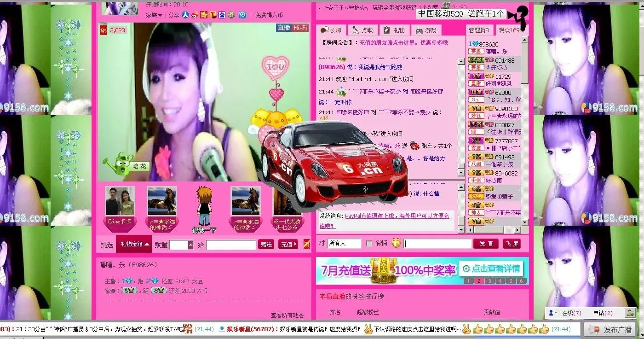The image size is (644, 339).
Task: Click the light blue P share icon
Action: 242,15
